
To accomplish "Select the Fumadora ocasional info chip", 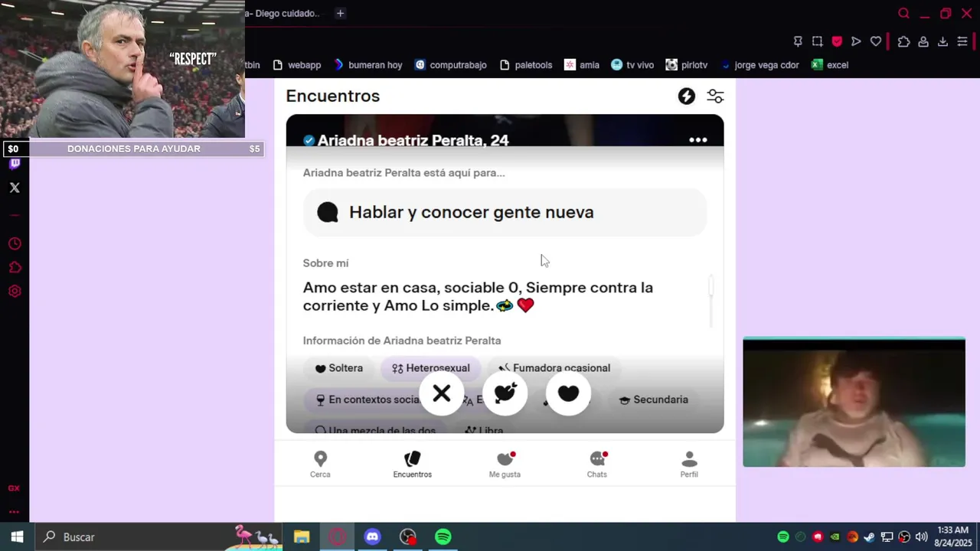I will (554, 368).
